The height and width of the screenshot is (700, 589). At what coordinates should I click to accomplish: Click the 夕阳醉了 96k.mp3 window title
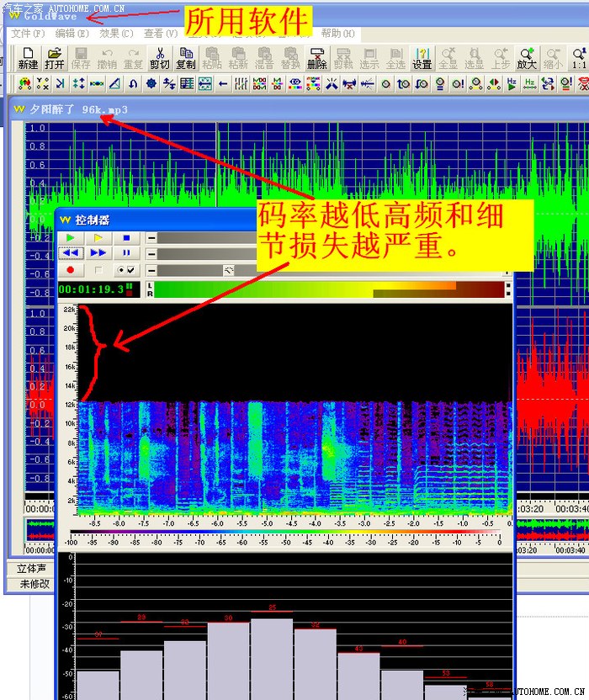coord(78,109)
